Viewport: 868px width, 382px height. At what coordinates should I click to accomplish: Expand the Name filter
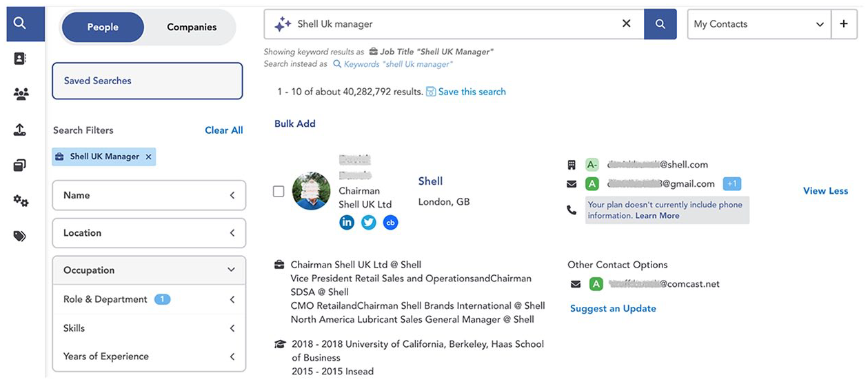pyautogui.click(x=149, y=196)
